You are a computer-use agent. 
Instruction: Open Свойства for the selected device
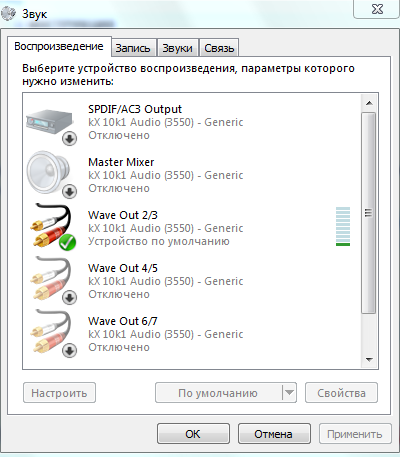[x=341, y=393]
